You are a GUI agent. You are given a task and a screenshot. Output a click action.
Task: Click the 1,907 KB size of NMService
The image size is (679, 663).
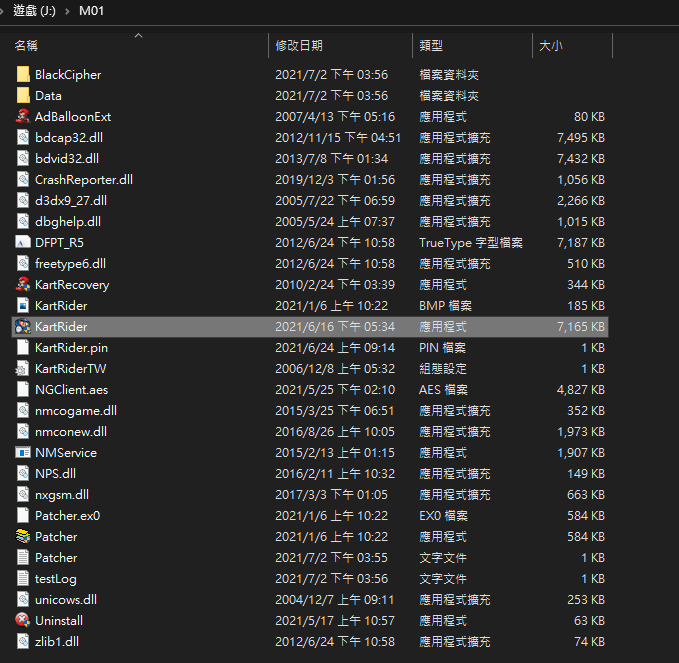coord(581,453)
